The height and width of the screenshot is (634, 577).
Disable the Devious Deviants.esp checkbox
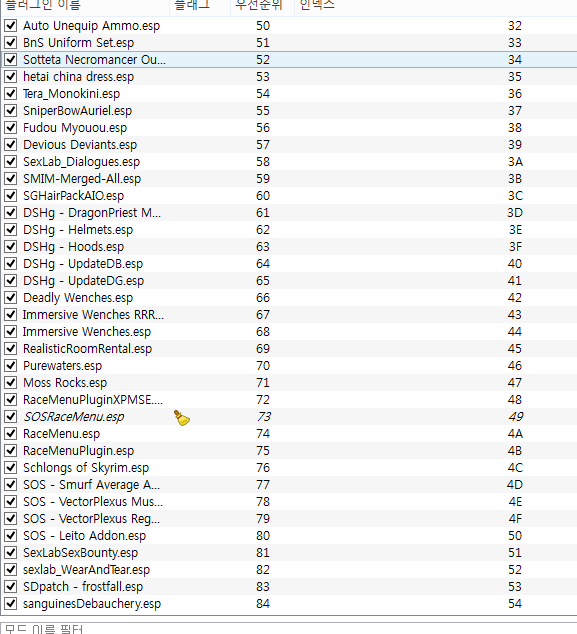[x=11, y=144]
